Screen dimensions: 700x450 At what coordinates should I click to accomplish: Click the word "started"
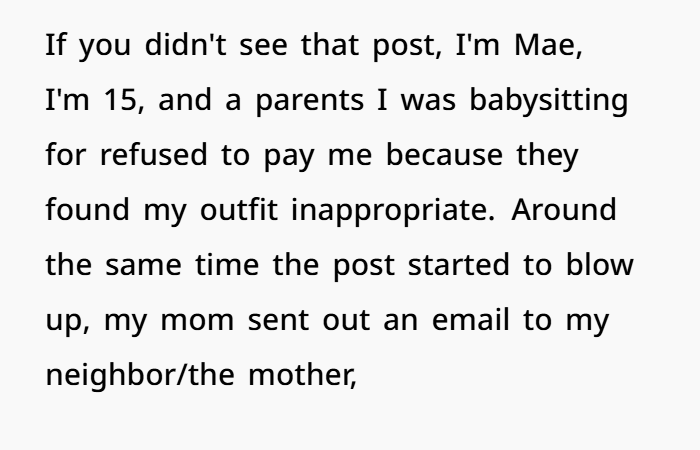458,265
